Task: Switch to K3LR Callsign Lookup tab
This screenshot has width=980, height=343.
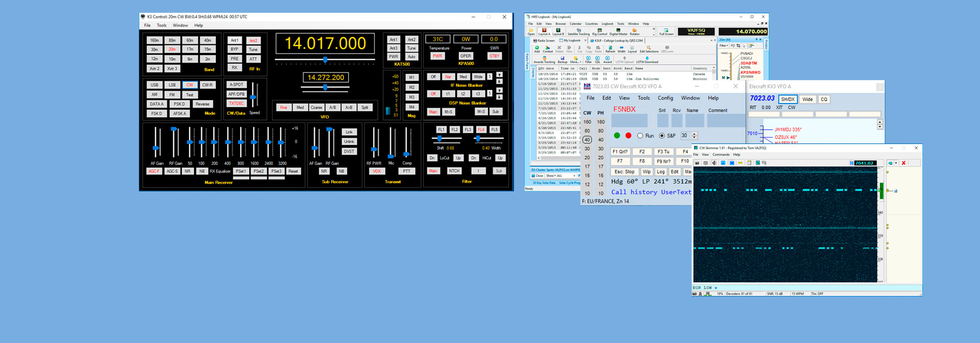Action: [x=616, y=40]
